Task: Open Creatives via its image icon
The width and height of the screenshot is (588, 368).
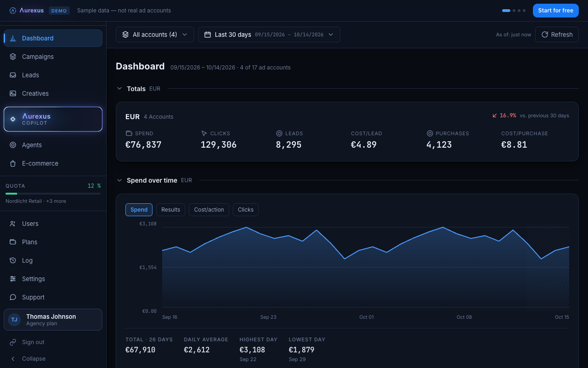Action: click(13, 93)
